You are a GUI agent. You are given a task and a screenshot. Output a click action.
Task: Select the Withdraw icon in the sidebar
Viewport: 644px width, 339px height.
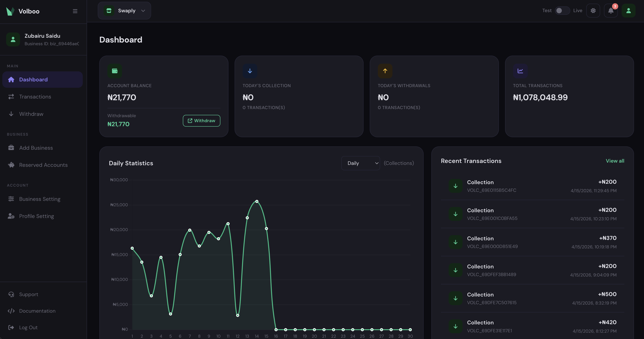(11, 114)
